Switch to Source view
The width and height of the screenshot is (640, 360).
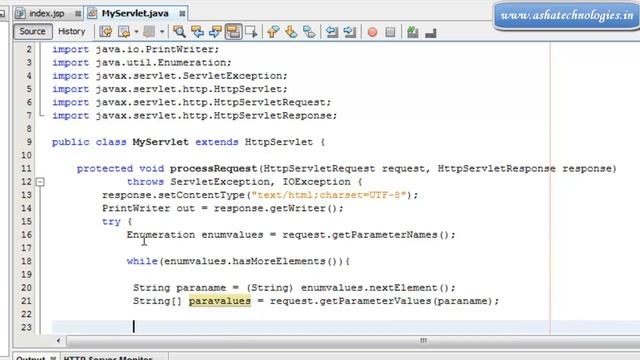point(32,31)
